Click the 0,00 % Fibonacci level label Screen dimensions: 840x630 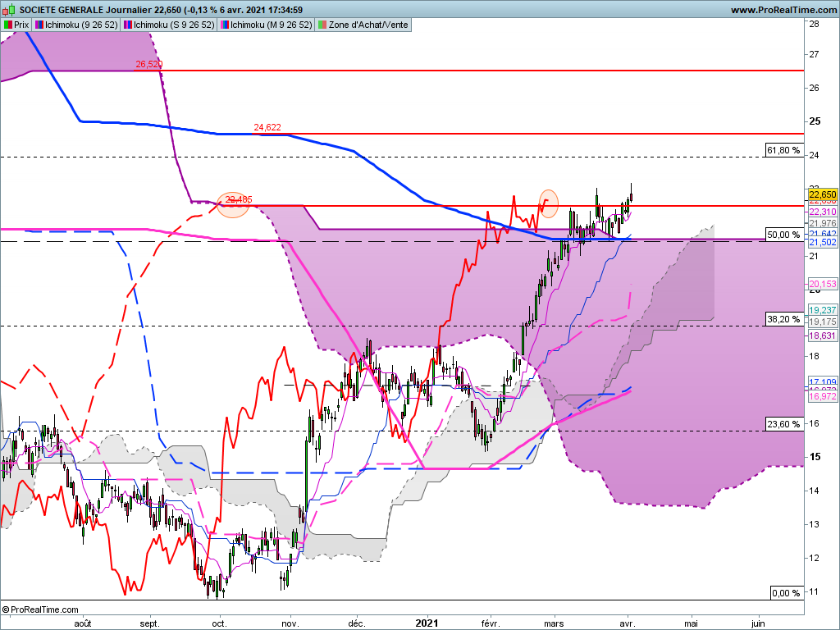[x=785, y=593]
